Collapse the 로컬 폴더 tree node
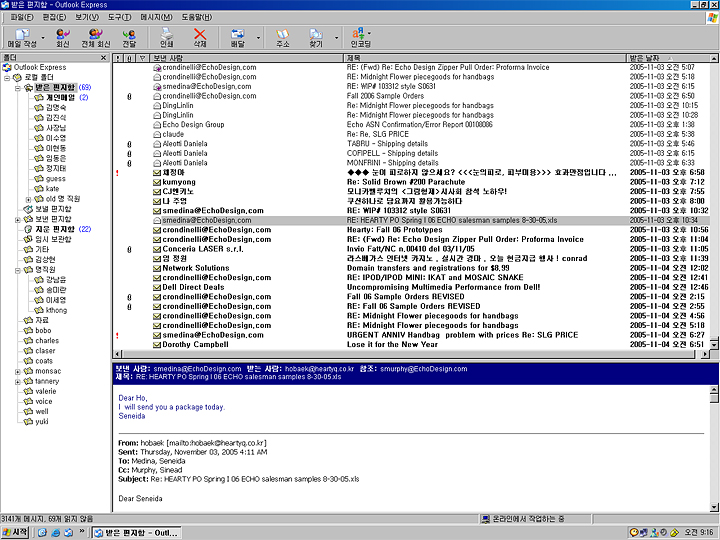 point(7,78)
